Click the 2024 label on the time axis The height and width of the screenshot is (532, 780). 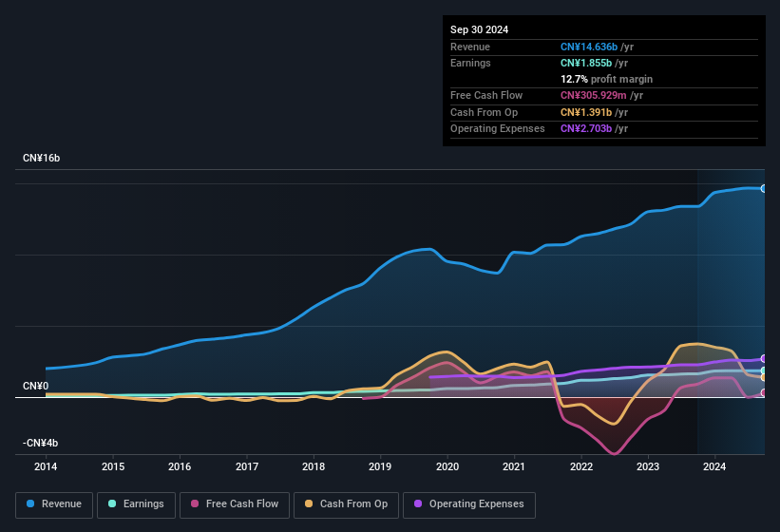(x=714, y=466)
